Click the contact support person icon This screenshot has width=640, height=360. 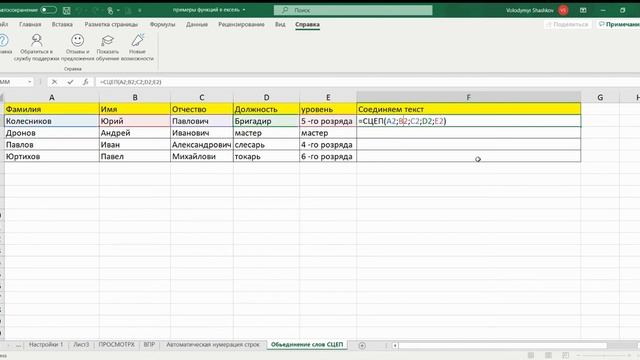tap(37, 40)
